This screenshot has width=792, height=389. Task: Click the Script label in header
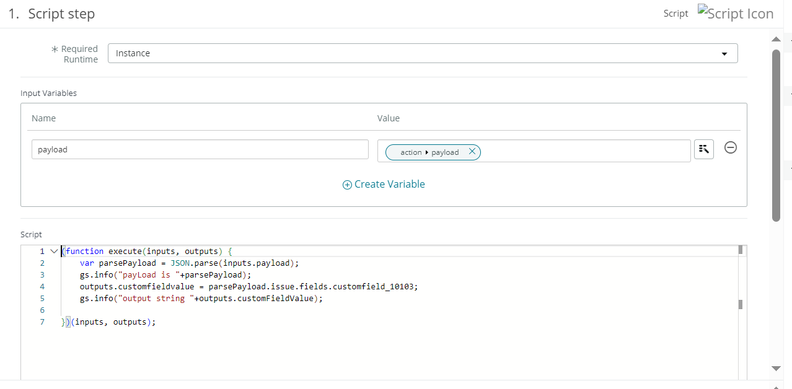(x=676, y=14)
